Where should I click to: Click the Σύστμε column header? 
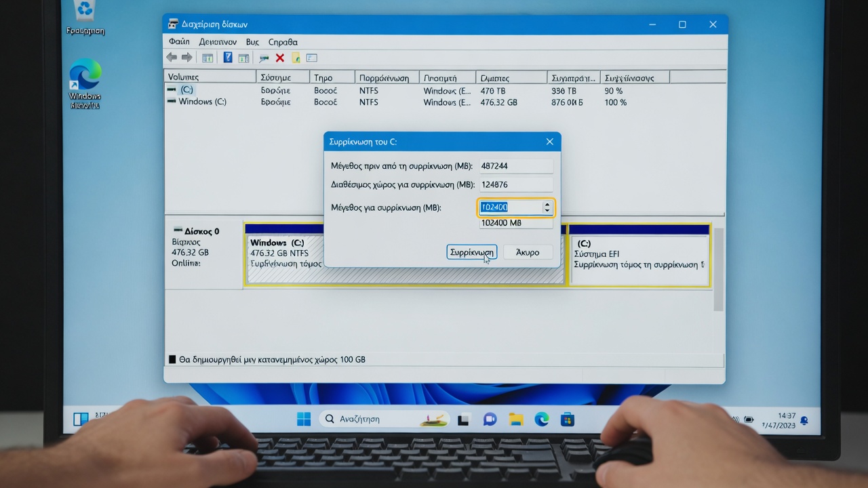[283, 77]
